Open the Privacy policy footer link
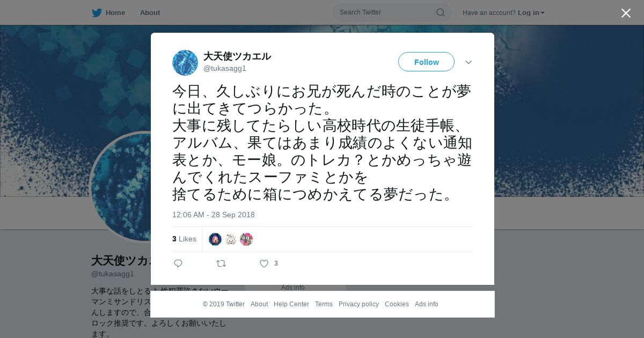The image size is (644, 338). point(358,304)
